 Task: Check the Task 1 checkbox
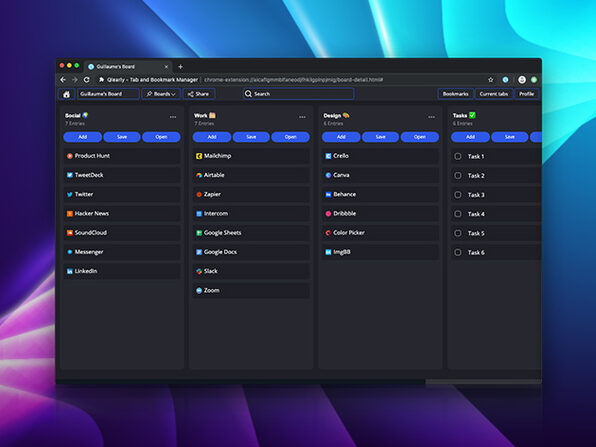point(458,156)
